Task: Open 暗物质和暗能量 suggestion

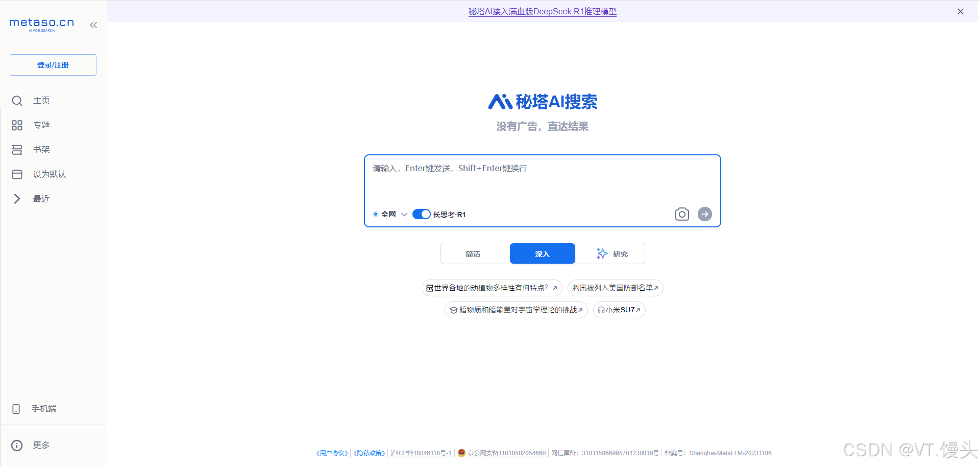Action: 516,310
